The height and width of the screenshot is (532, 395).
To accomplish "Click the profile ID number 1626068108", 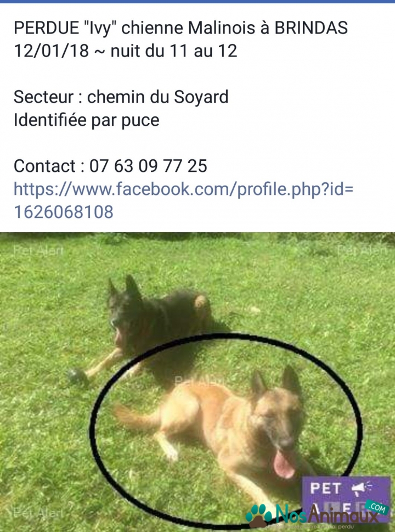I will (x=64, y=212).
